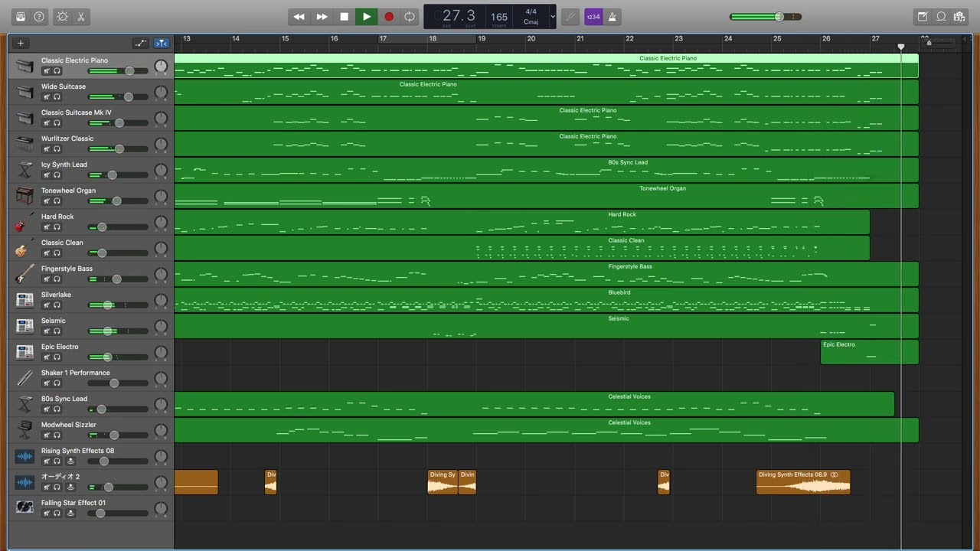Select the Classic Electric Piano track icon
This screenshot has width=980, height=551.
pyautogui.click(x=25, y=66)
